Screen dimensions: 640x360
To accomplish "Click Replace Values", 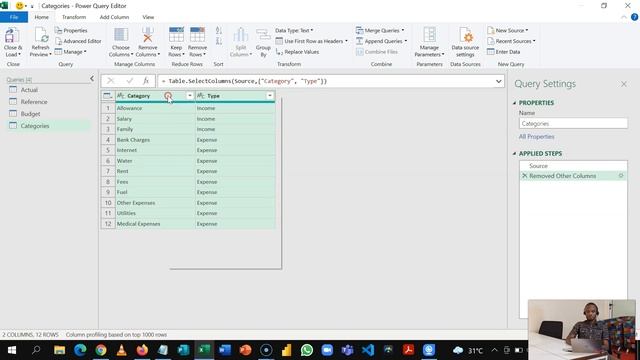I will point(297,52).
